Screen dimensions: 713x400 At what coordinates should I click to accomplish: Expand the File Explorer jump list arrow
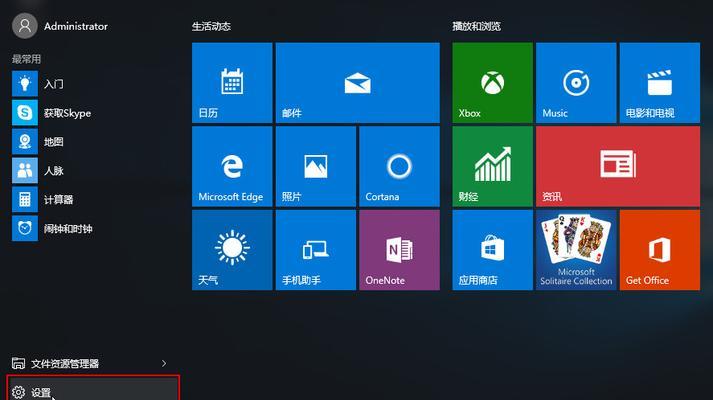[164, 363]
